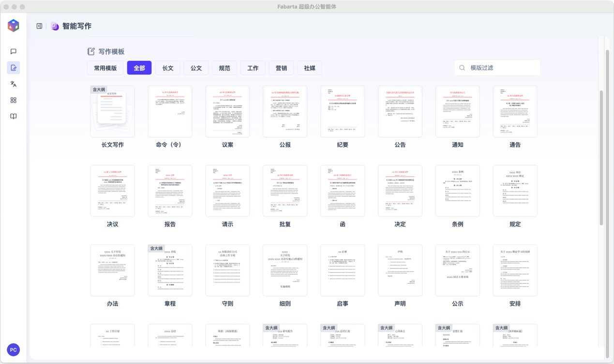Viewport: 614px width, 364px height.
Task: Open the chat icon in left sidebar
Action: (14, 51)
